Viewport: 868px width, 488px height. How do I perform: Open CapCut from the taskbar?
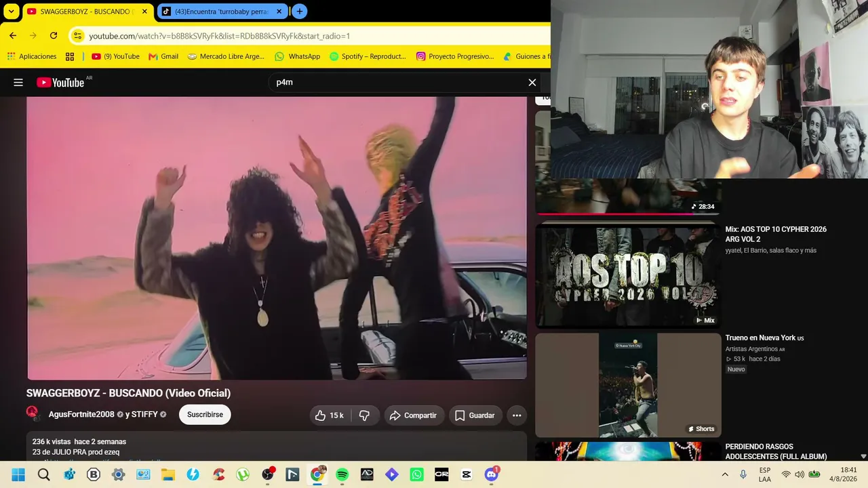467,474
